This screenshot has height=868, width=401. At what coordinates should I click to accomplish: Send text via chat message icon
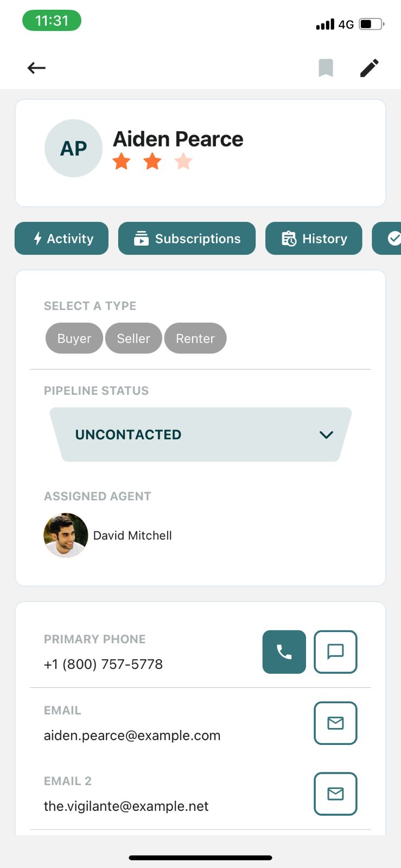click(335, 652)
